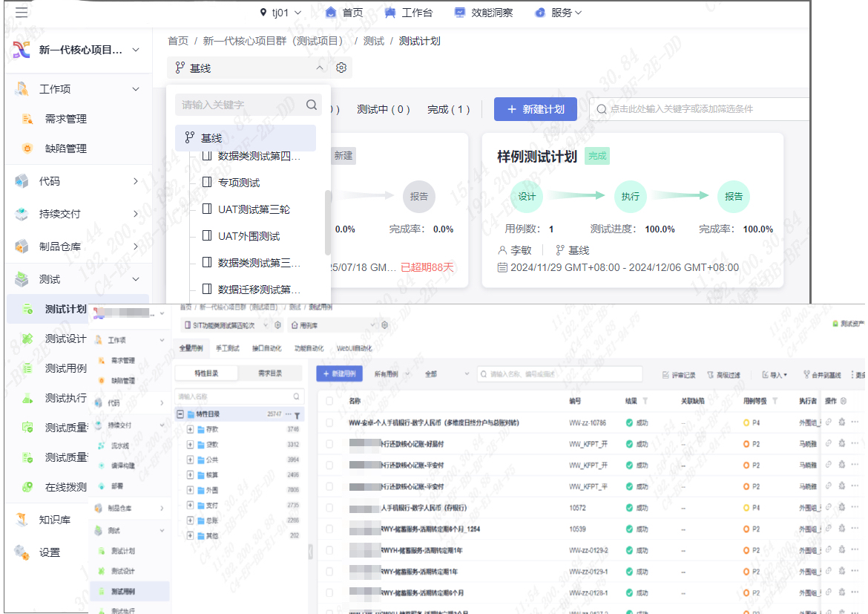Click 高级过滤 in case toolbar
868x614 pixels.
pyautogui.click(x=724, y=375)
